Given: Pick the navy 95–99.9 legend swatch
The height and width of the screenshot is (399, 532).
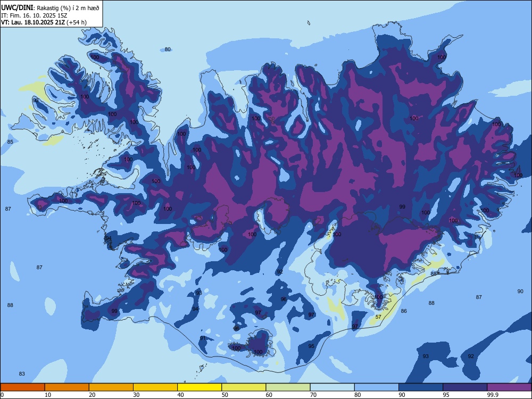Looking at the screenshot, I should point(465,387).
